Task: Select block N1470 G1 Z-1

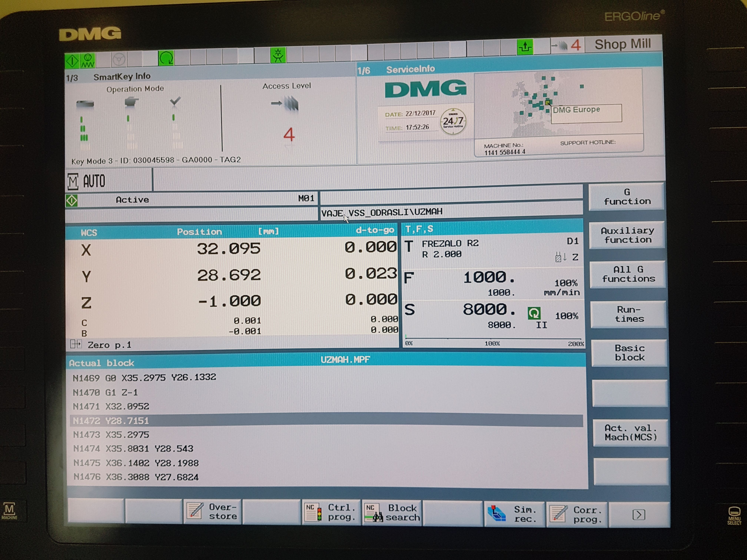Action: point(105,392)
